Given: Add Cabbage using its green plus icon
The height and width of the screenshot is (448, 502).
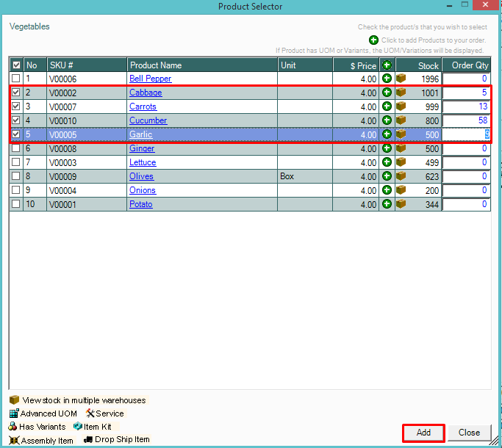Looking at the screenshot, I should [x=387, y=93].
